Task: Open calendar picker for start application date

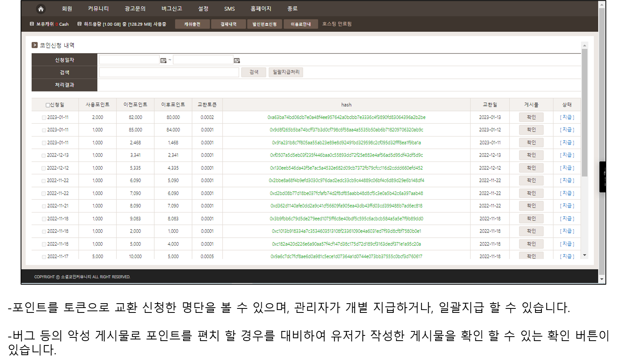Action: pyautogui.click(x=163, y=60)
